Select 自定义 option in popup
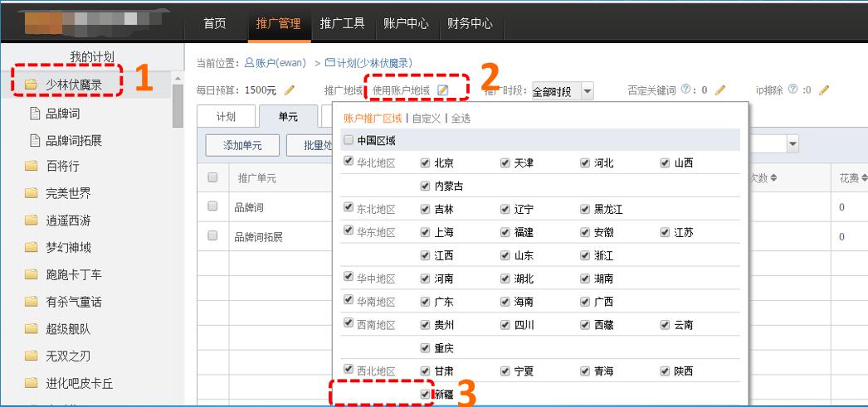The height and width of the screenshot is (407, 868). point(427,119)
